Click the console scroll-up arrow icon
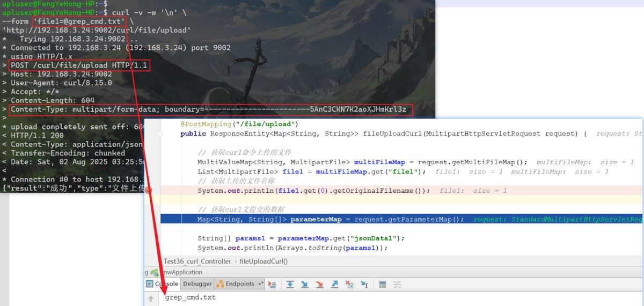The image size is (644, 306). [151, 298]
